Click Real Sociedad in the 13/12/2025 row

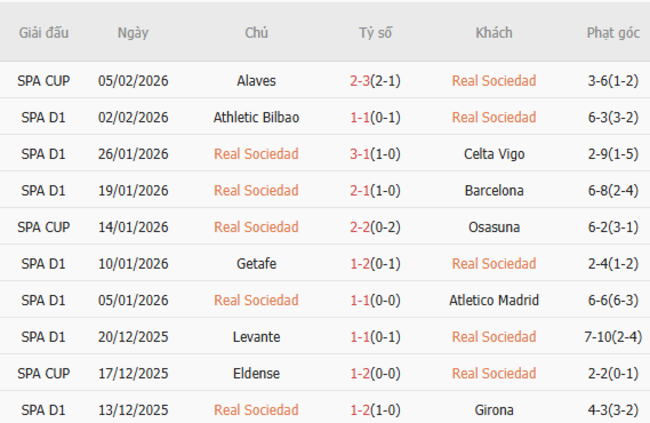[x=256, y=410]
